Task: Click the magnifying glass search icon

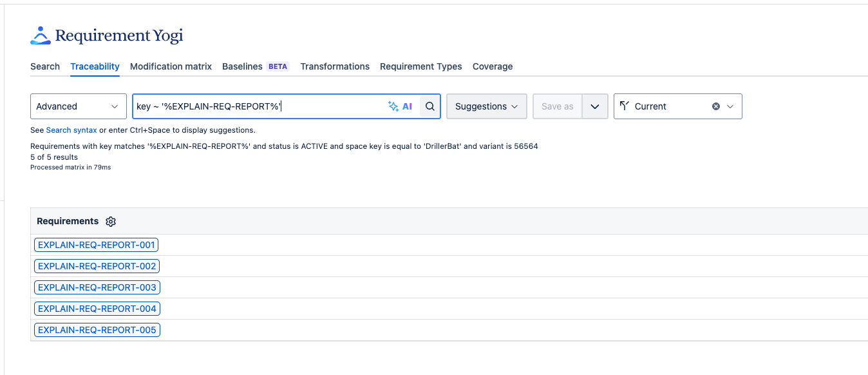Action: [x=429, y=106]
